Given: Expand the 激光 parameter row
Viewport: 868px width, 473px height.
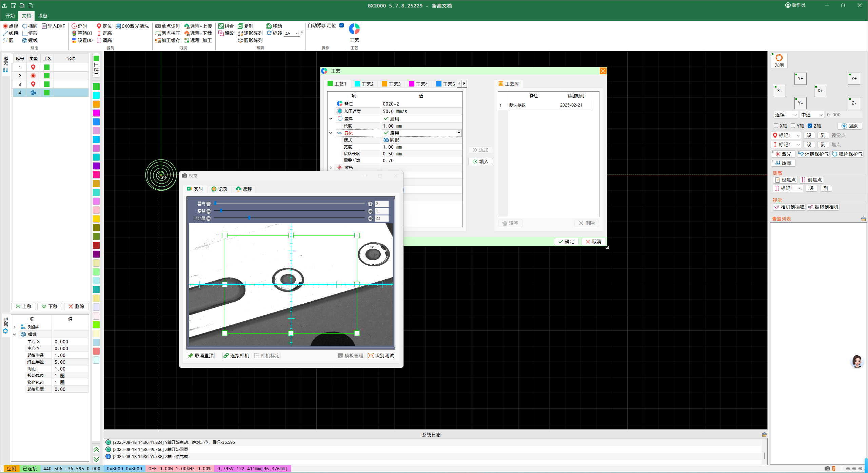Looking at the screenshot, I should pyautogui.click(x=331, y=168).
